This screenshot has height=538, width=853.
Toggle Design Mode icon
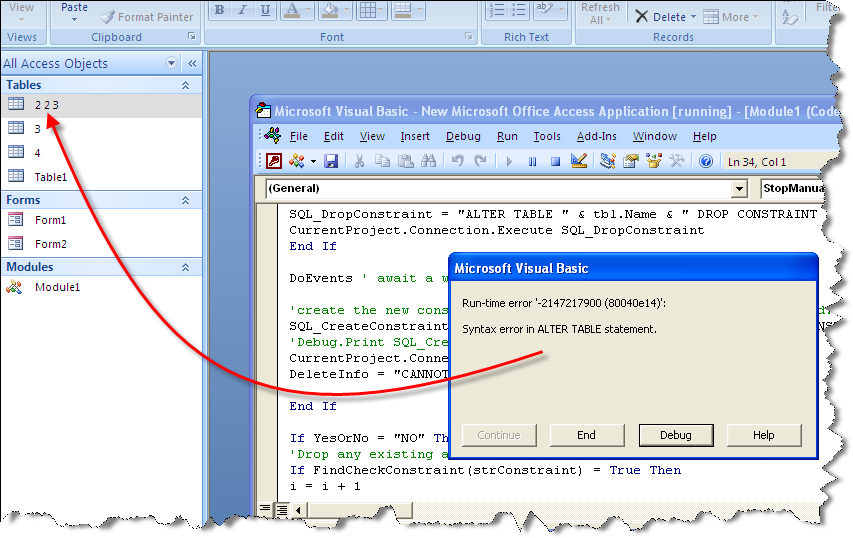[x=578, y=161]
